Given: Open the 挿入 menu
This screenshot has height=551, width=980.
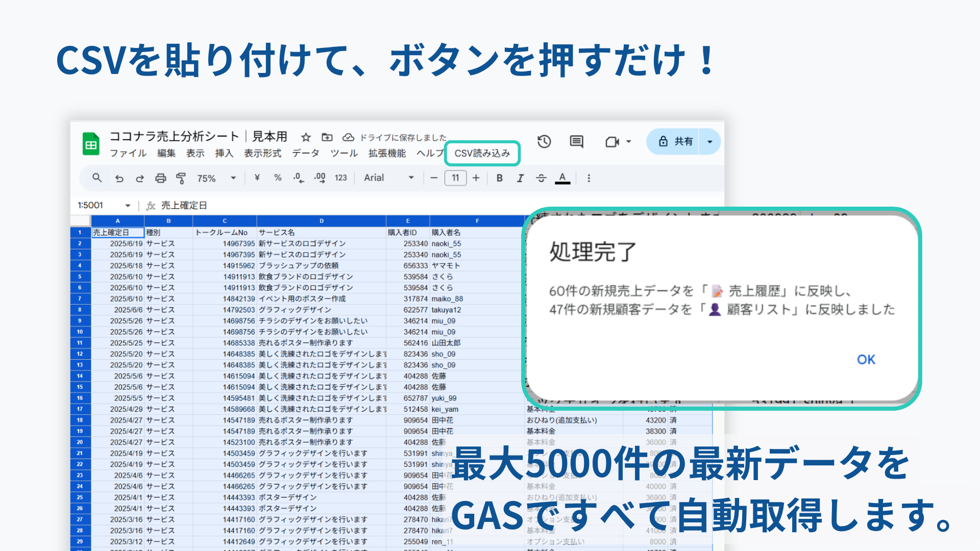Looking at the screenshot, I should [224, 153].
